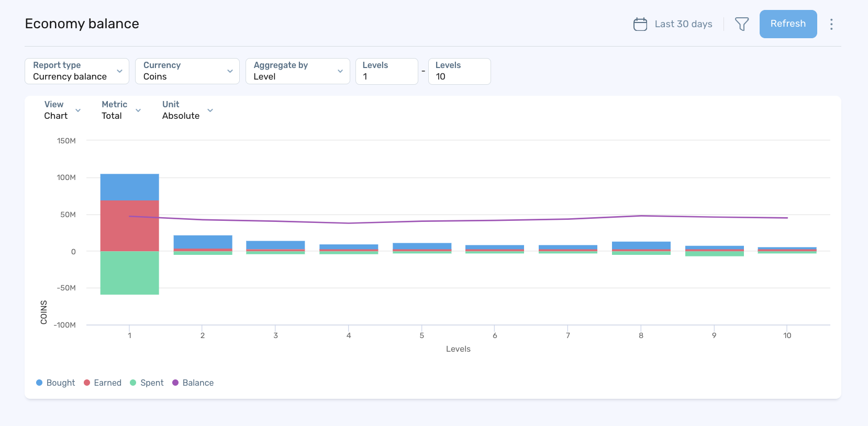Screen dimensions: 868x426
Task: Open the Currency Coins dropdown
Action: click(187, 71)
